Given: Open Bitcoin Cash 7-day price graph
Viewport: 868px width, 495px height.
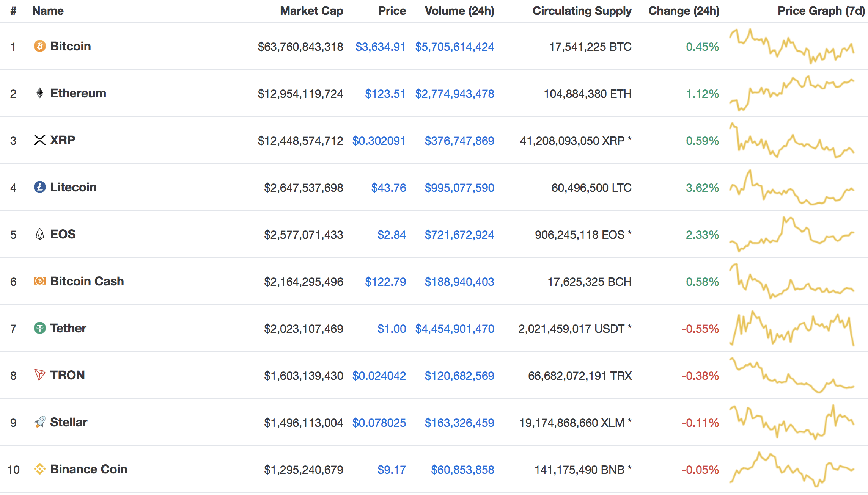Looking at the screenshot, I should [x=792, y=281].
